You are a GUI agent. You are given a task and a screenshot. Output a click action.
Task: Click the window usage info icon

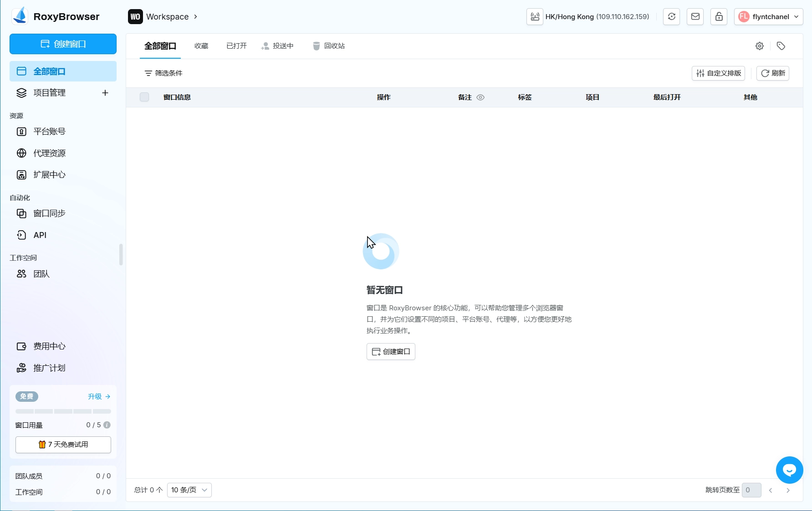[107, 425]
